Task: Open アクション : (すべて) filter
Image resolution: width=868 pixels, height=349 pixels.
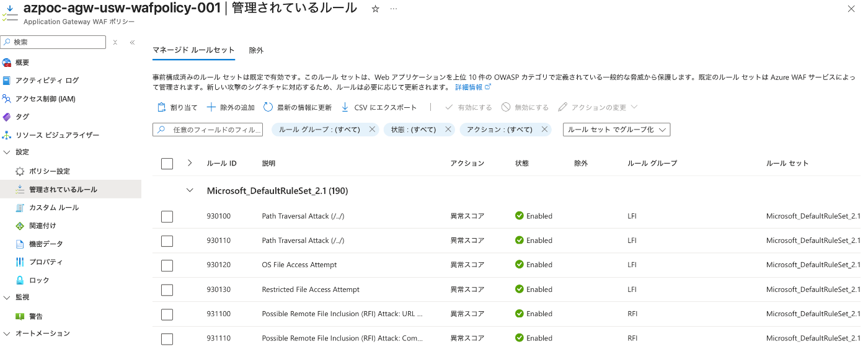Action: 500,130
